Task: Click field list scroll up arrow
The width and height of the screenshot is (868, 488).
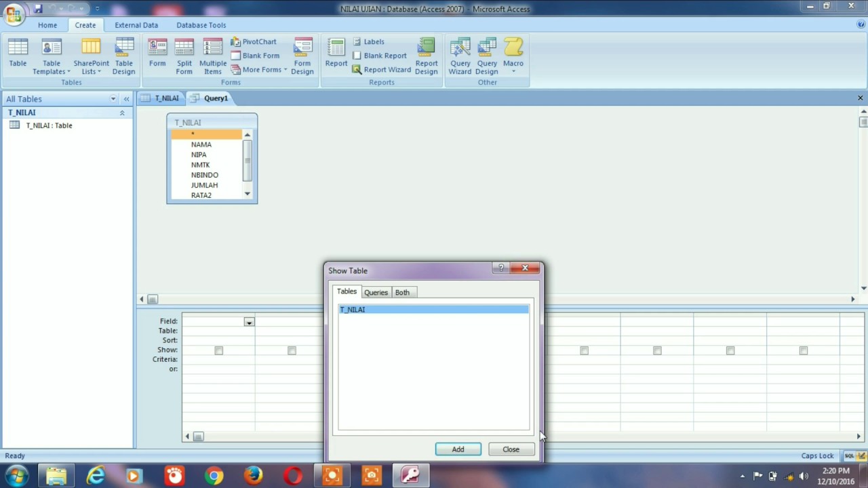Action: tap(248, 135)
